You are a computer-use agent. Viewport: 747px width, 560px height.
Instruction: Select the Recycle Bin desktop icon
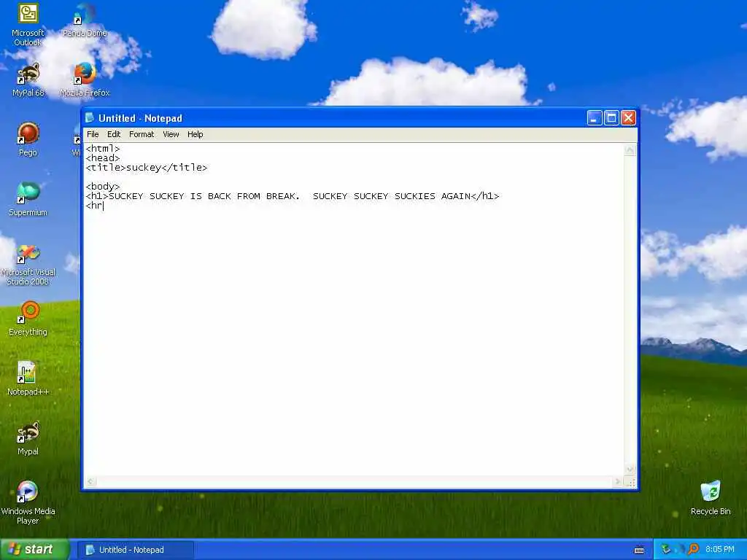711,498
